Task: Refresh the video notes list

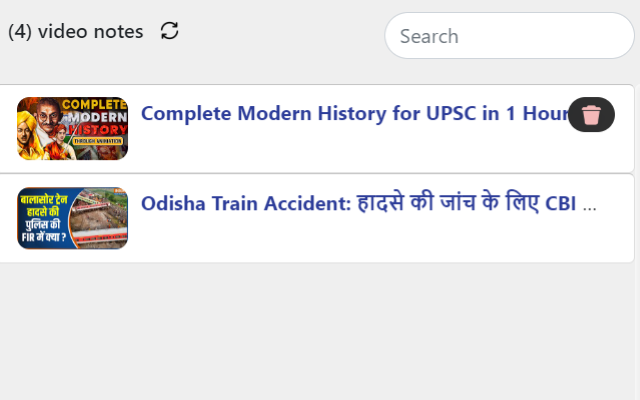Action: [170, 31]
